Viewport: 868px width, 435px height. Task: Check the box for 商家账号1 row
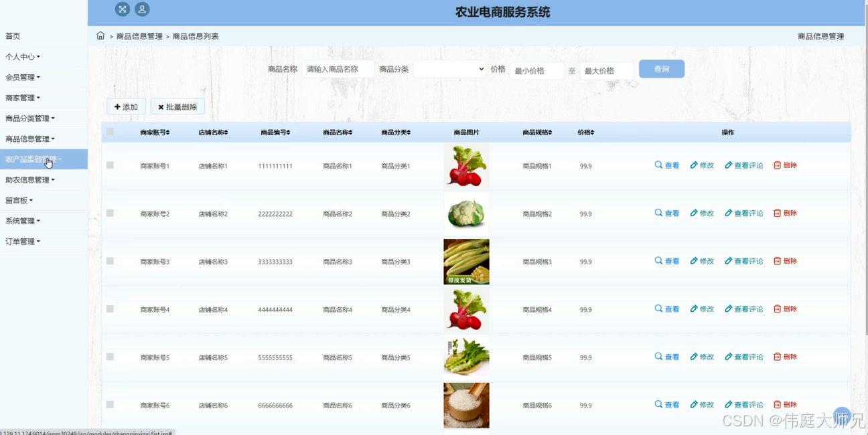click(110, 165)
